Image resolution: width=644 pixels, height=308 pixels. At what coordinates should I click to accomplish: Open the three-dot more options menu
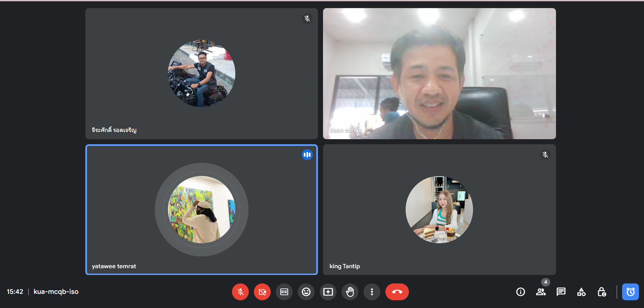point(372,292)
